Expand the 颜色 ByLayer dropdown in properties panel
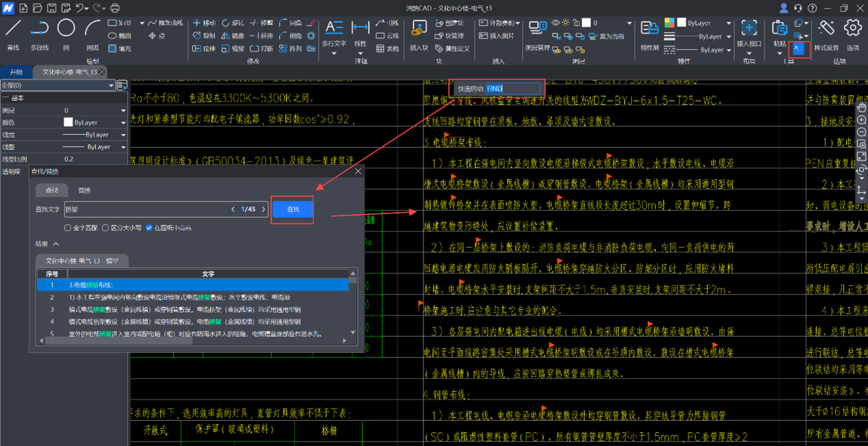The height and width of the screenshot is (446, 868). [x=123, y=122]
